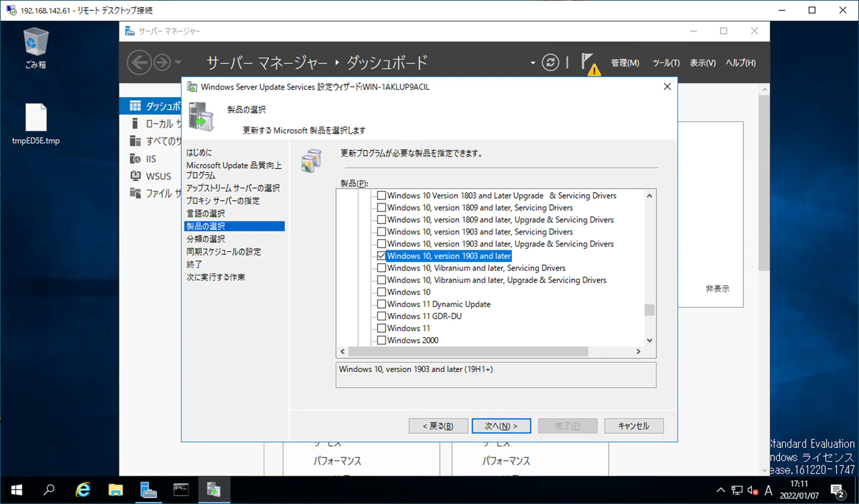Check Windows 10, version 1809 and later, Servicing Drivers
Image resolution: width=859 pixels, height=504 pixels.
point(381,208)
